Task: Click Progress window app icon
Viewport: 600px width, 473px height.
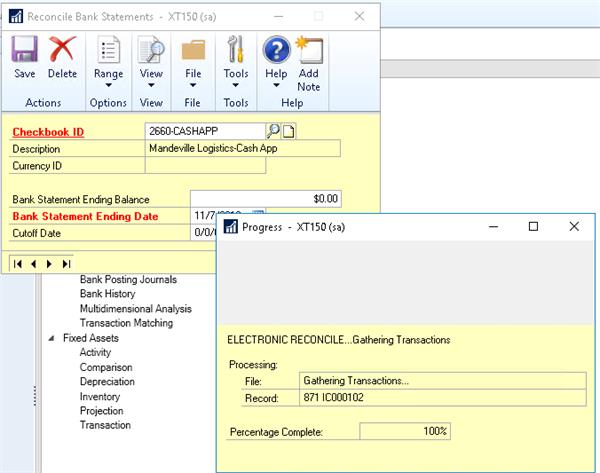Action: click(230, 227)
